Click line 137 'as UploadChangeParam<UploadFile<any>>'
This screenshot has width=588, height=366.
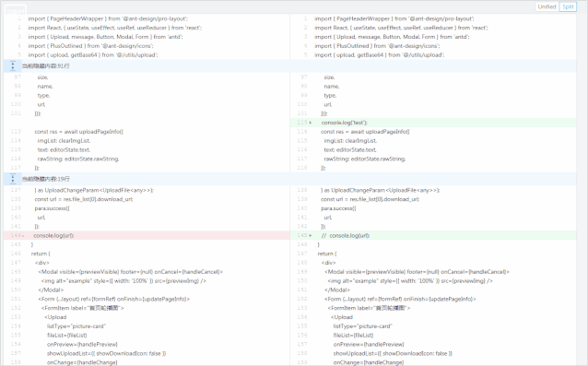point(94,190)
